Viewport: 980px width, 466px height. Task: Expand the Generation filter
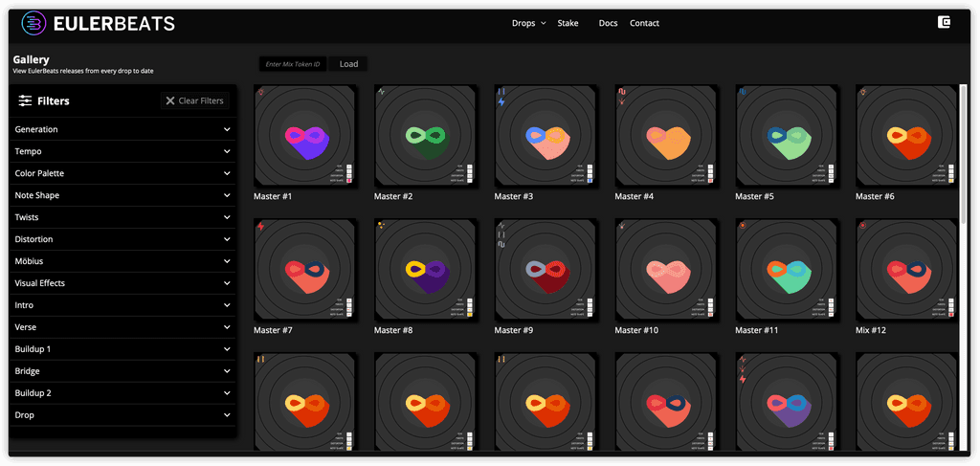click(123, 129)
